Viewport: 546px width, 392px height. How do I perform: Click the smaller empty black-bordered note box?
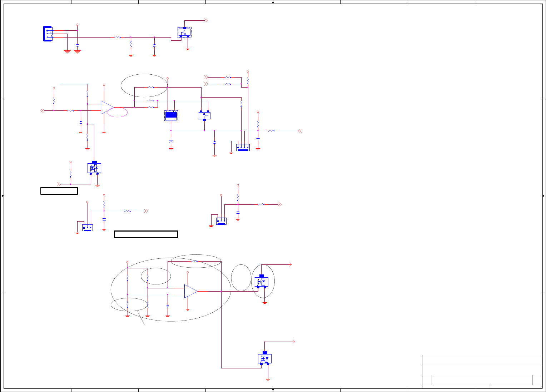click(59, 191)
